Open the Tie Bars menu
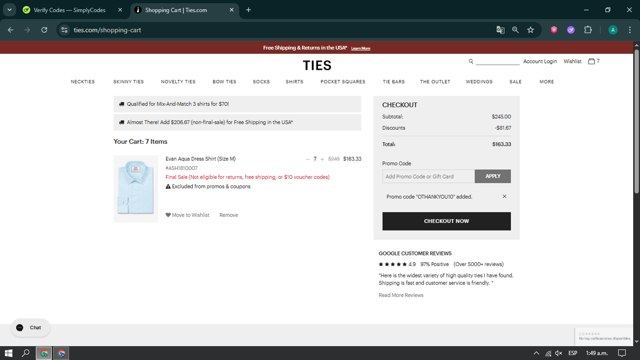640x360 pixels. (x=393, y=82)
